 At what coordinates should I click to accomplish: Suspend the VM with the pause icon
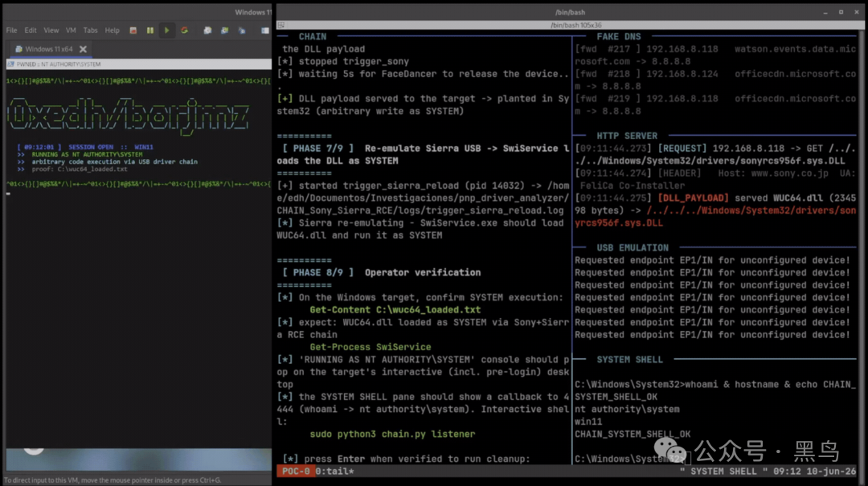150,31
